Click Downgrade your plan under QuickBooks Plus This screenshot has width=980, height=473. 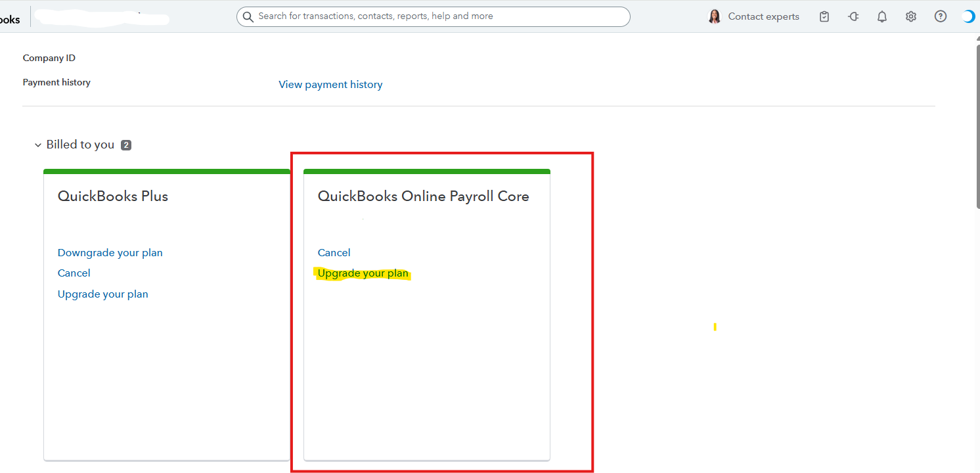tap(110, 253)
